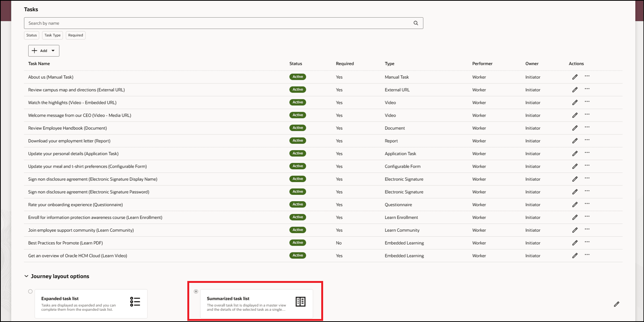
Task: Edit Sign NDA (Electronic Signature Display Name) task
Action: point(575,179)
